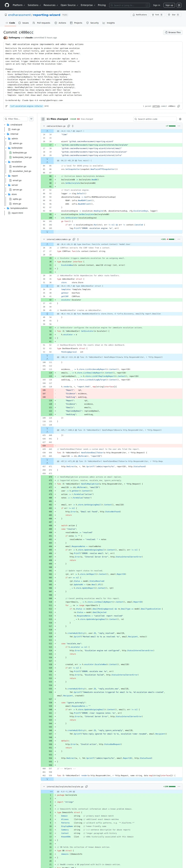Collapse the boilerplate.go diff
The image size is (186, 868).
[x=44, y=786]
